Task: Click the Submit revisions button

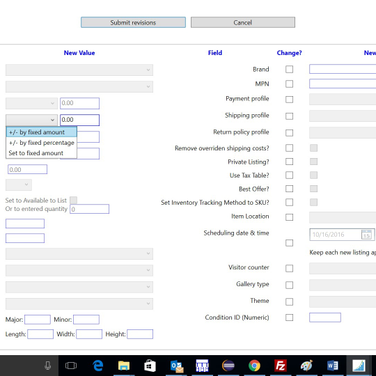Action: pos(133,22)
